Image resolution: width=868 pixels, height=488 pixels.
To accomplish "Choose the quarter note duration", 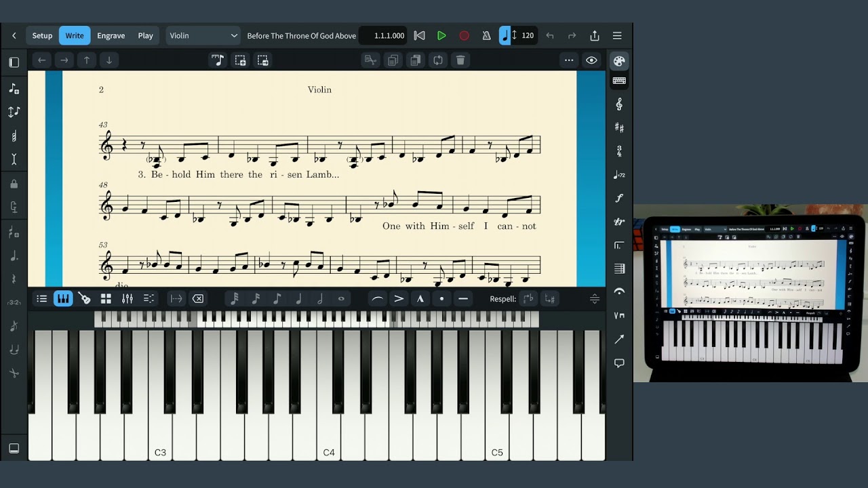I will (x=298, y=299).
